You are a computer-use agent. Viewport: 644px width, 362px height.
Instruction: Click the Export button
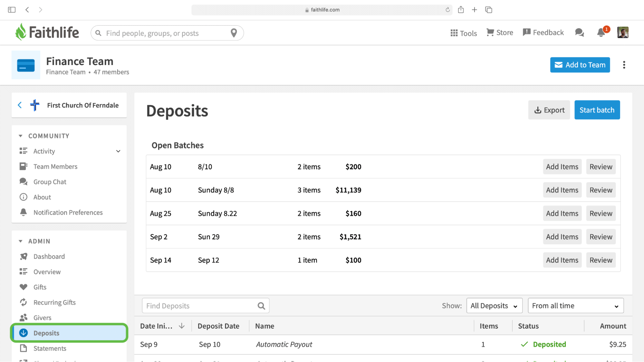coord(549,110)
